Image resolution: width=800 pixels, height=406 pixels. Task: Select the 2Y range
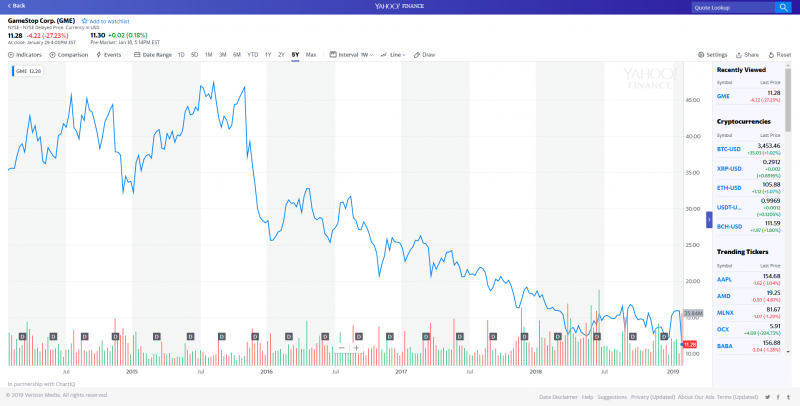pyautogui.click(x=281, y=55)
